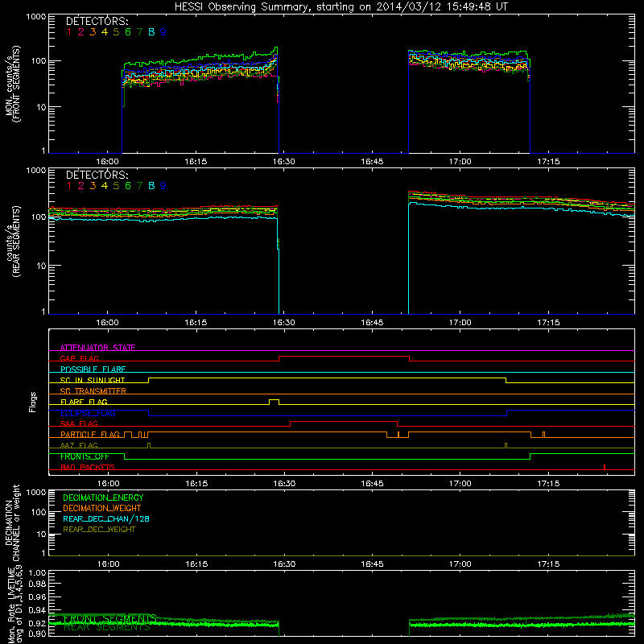
Task: Click 16:45 tick under flags plot
Action: [372, 484]
